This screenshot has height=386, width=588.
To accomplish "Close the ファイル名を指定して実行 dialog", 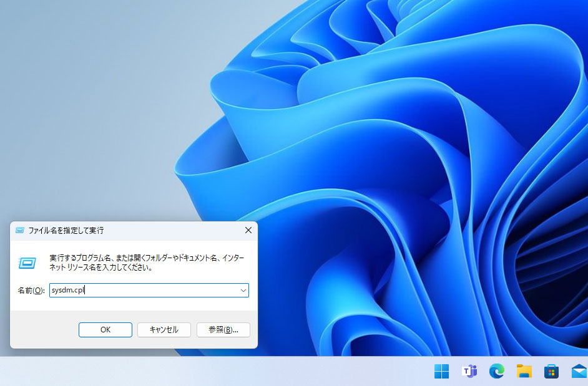I will click(248, 230).
